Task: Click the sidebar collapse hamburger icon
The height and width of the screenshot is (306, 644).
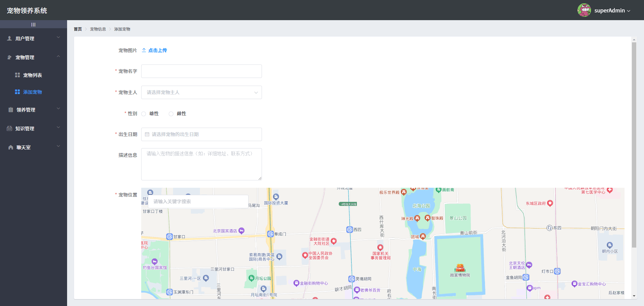Action: point(33,25)
